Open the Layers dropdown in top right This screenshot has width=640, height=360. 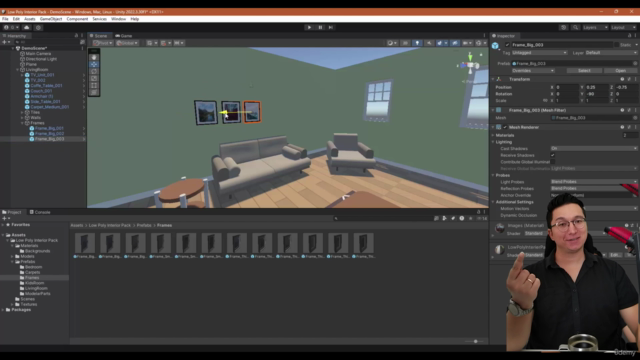tap(595, 27)
